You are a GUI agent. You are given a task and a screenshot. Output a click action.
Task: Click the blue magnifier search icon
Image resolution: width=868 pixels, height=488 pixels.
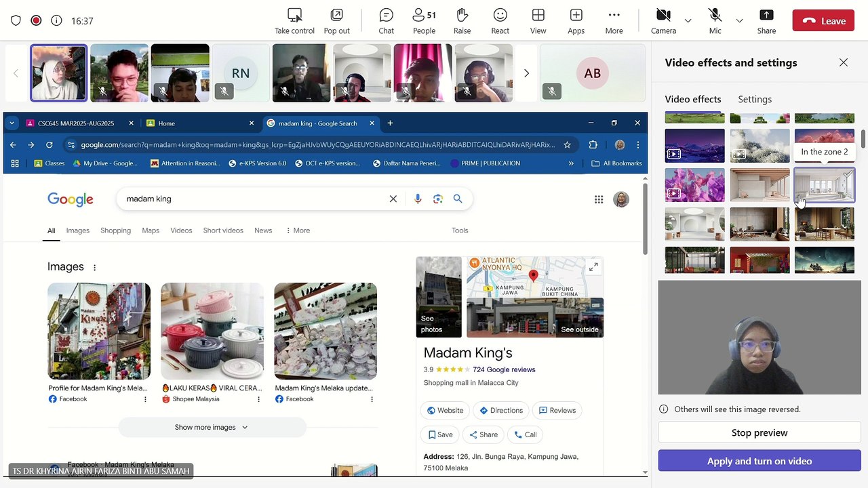(458, 199)
